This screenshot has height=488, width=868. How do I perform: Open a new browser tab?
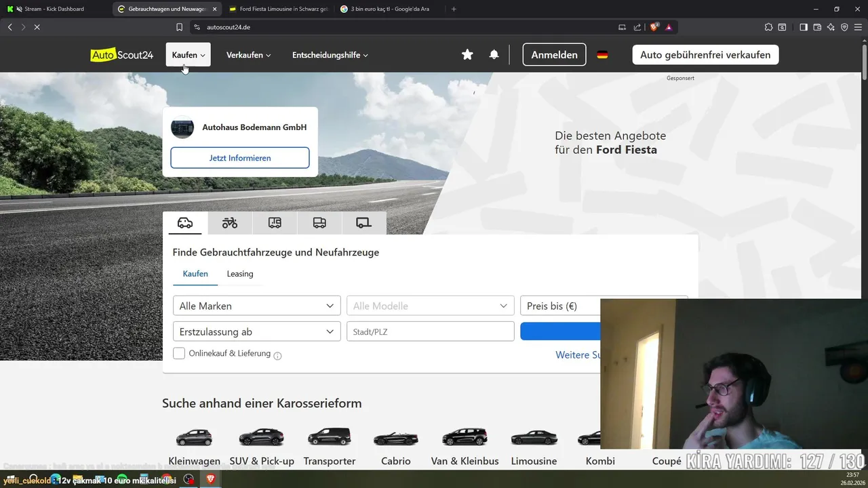(454, 9)
